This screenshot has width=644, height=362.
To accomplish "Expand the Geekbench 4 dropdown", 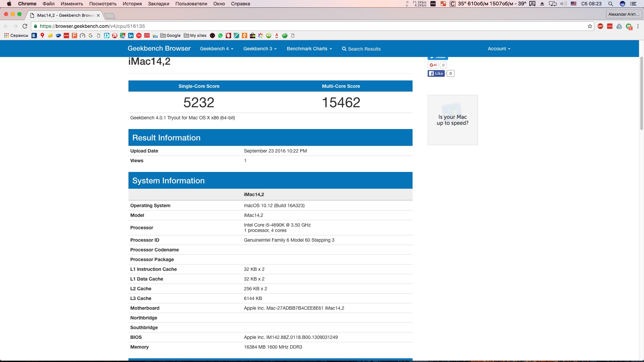I will pos(216,49).
